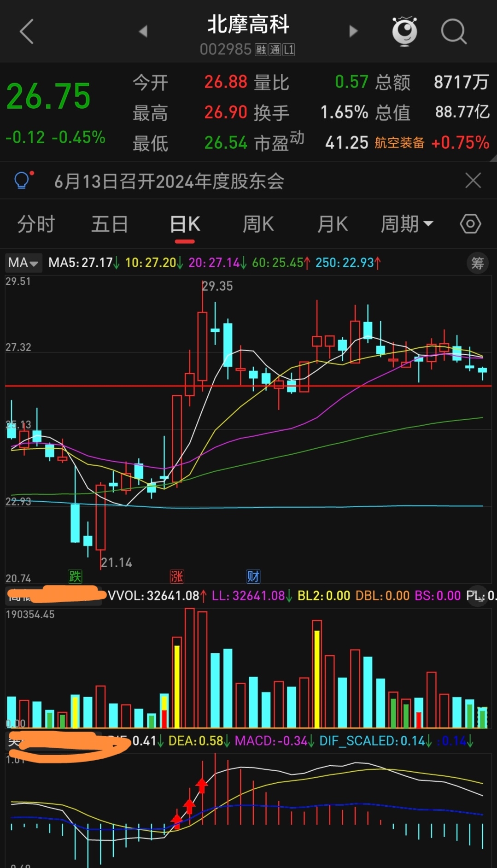
Task: Switch to 五日 tab
Action: [x=110, y=224]
